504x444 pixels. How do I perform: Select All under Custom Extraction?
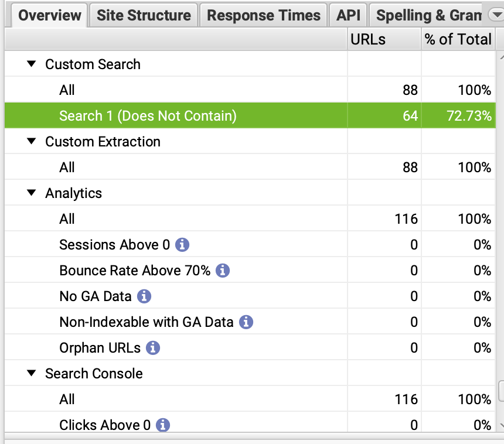pos(67,168)
